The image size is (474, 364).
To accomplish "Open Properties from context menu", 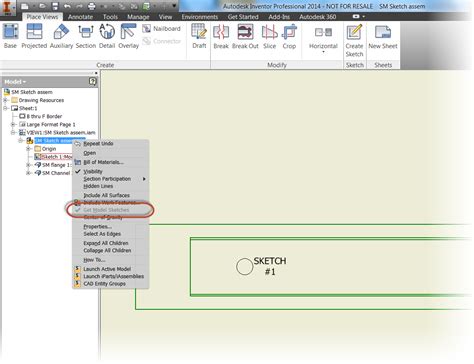I will tap(97, 227).
